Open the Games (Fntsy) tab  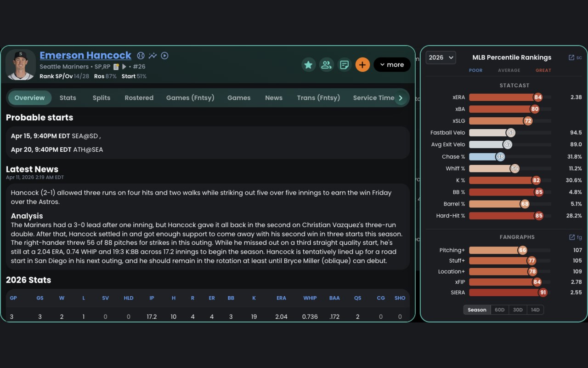[190, 98]
